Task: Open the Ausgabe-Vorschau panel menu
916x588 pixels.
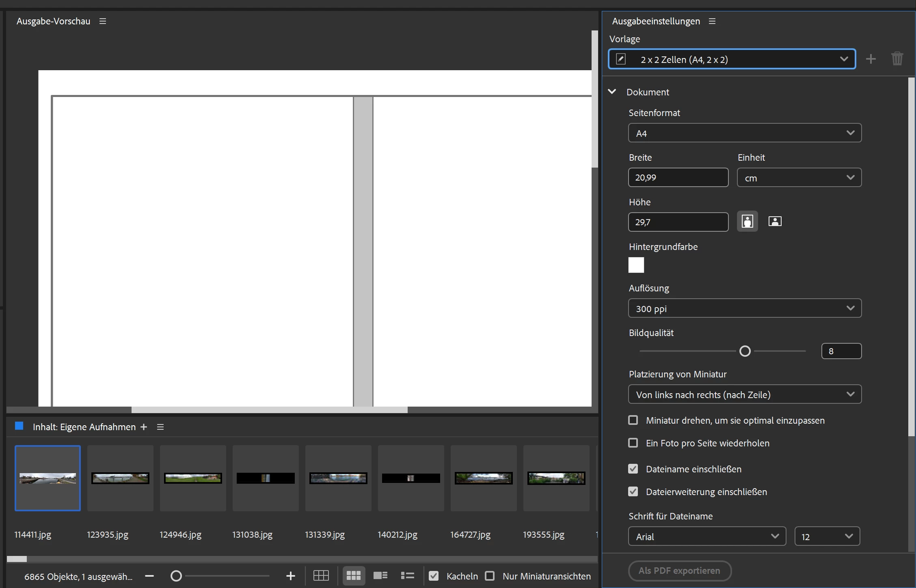Action: pyautogui.click(x=103, y=21)
